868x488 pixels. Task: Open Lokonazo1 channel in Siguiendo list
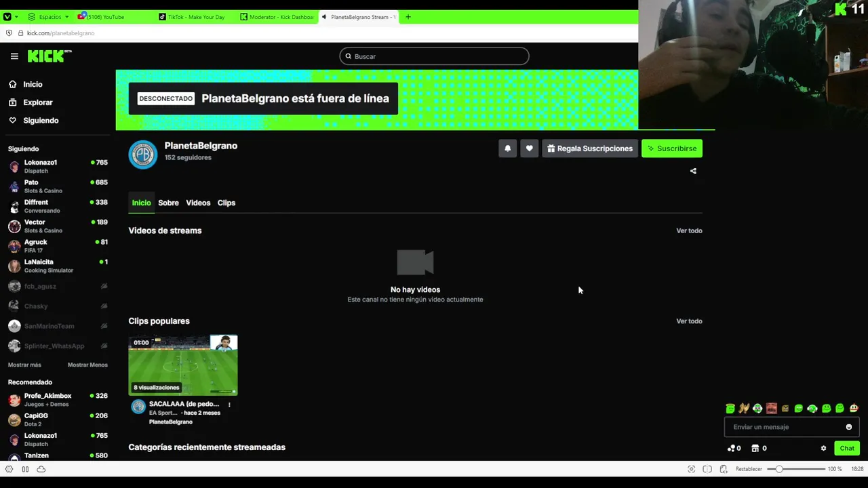coord(58,167)
